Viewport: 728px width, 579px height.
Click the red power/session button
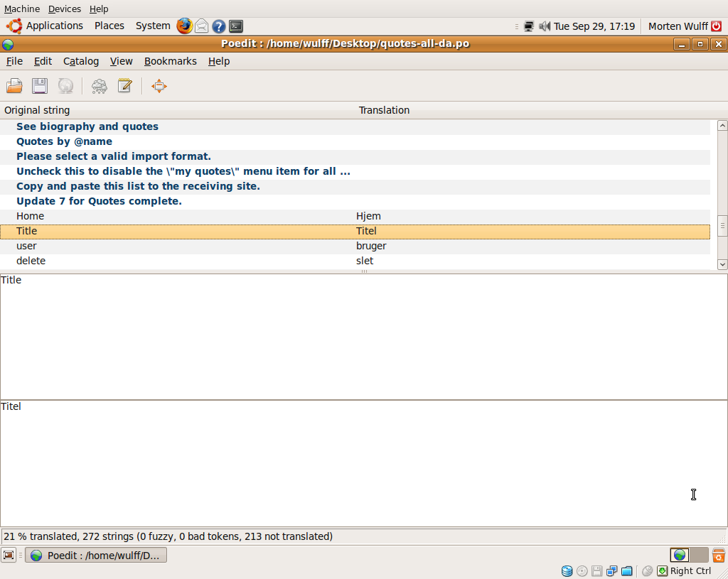point(717,26)
